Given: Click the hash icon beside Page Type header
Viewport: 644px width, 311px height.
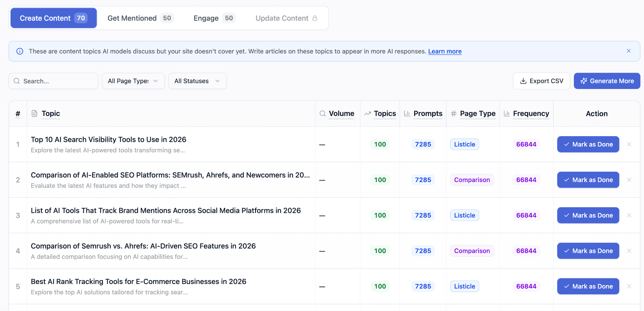Looking at the screenshot, I should click(x=453, y=114).
